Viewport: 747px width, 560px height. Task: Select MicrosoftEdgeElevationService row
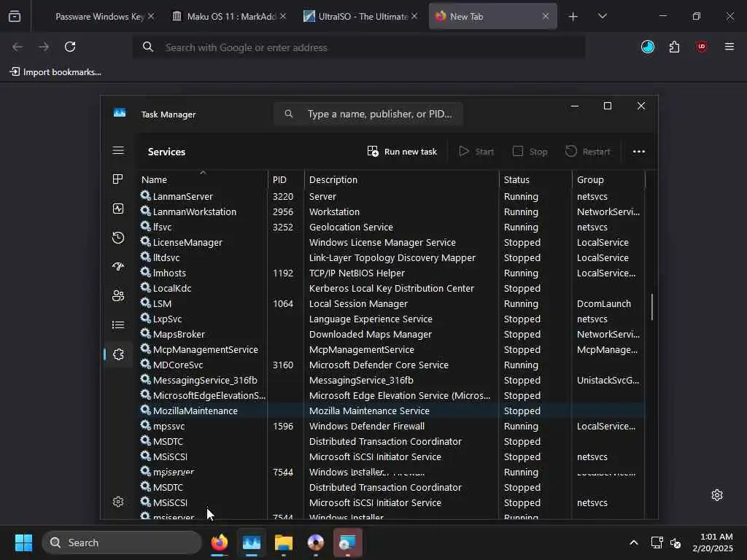(391, 395)
